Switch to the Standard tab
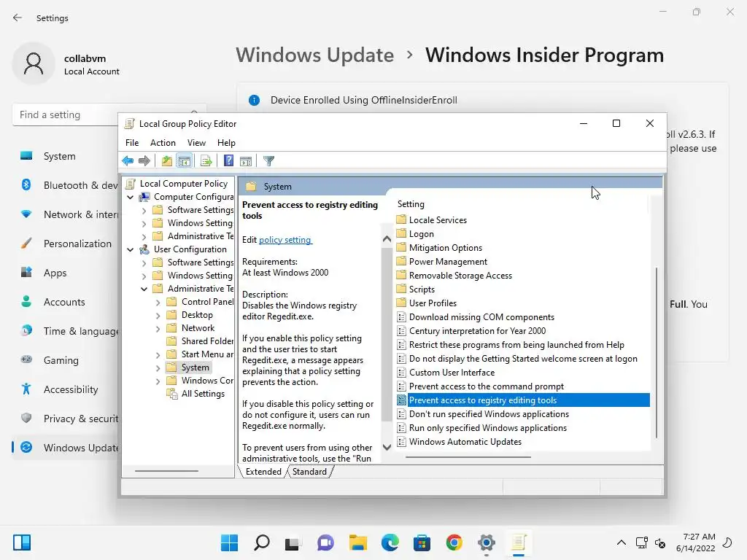Viewport: 747px width, 560px height. (x=309, y=472)
